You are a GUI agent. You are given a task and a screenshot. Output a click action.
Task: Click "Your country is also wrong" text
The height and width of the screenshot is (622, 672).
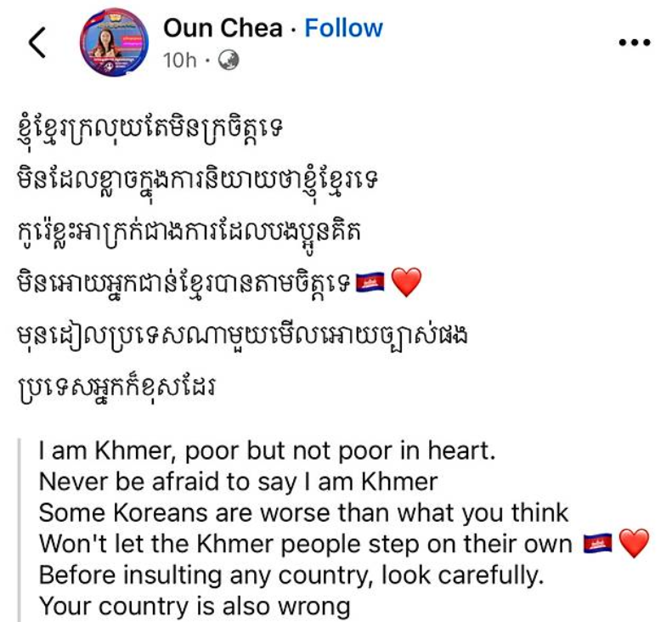(x=195, y=606)
